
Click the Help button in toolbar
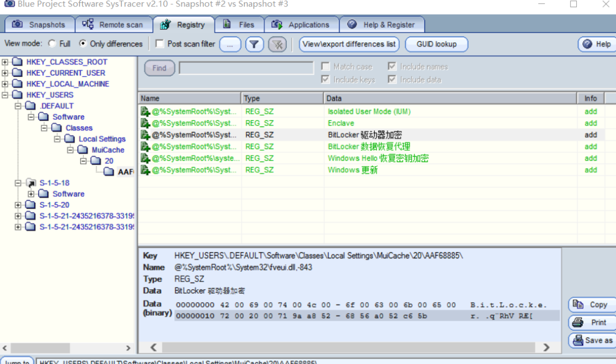(x=597, y=44)
